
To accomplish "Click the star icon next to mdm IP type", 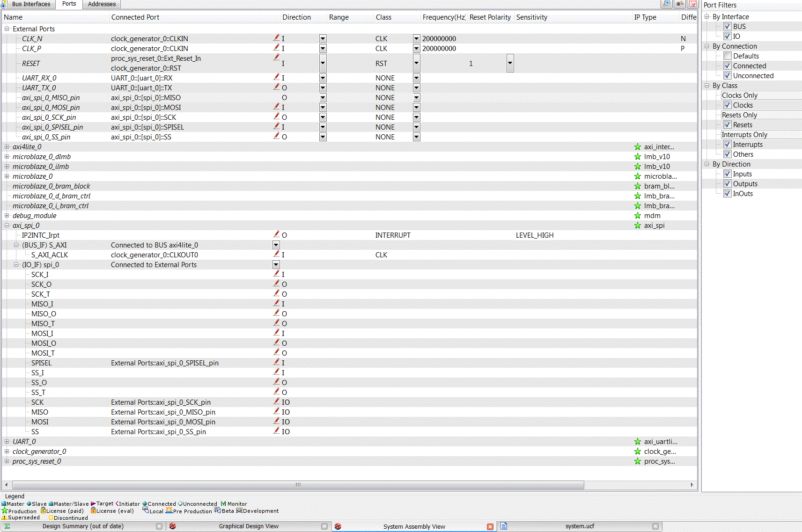I will pyautogui.click(x=637, y=216).
